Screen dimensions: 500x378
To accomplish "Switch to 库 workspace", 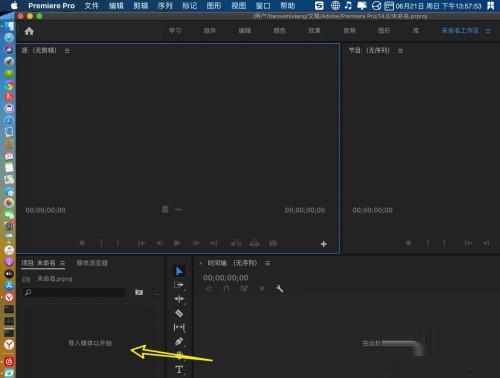I will [416, 31].
